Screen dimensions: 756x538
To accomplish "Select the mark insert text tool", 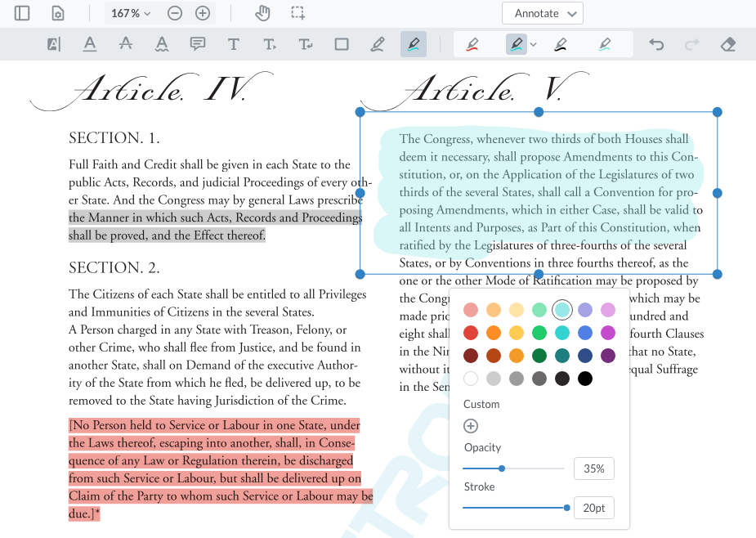I will pos(270,44).
